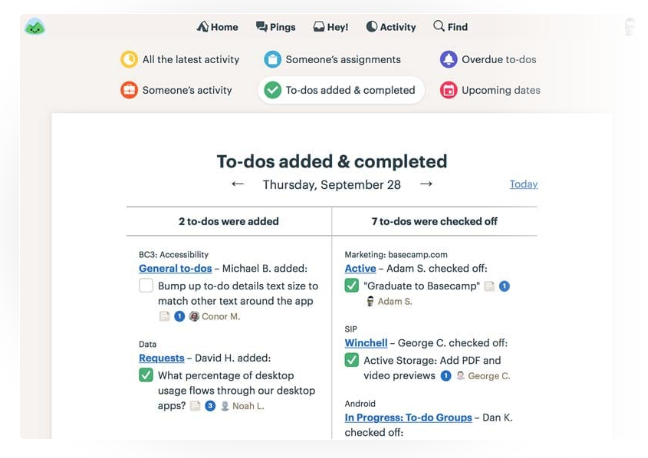Check the "Bump up to-do details text size" box
This screenshot has width=648, height=458.
(x=146, y=286)
